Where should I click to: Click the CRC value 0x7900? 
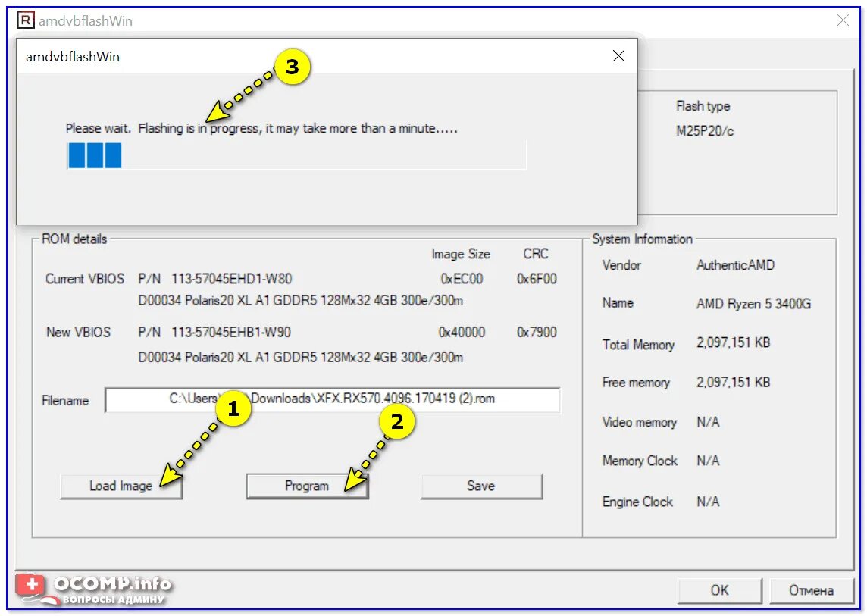coord(537,333)
